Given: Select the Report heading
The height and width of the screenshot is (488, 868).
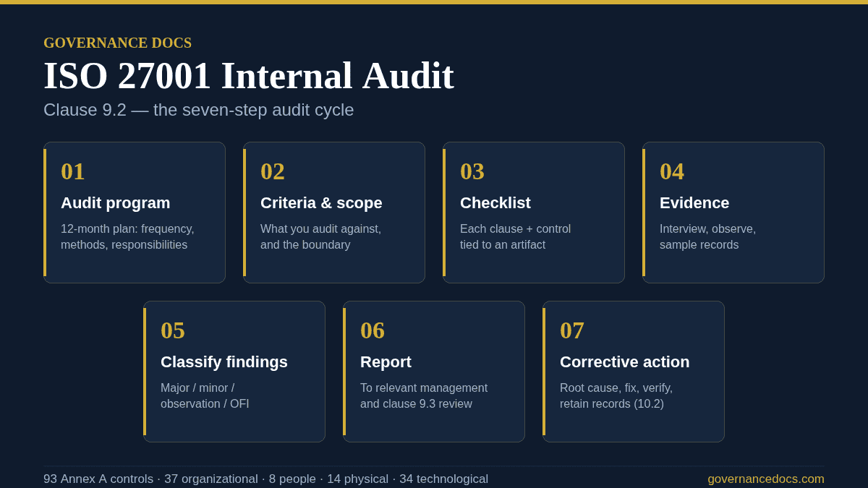Looking at the screenshot, I should (386, 362).
